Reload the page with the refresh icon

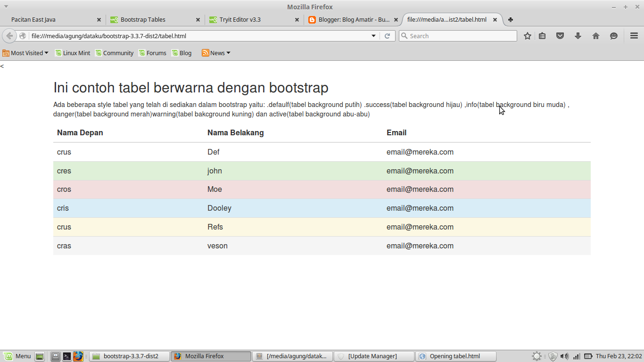pos(388,35)
